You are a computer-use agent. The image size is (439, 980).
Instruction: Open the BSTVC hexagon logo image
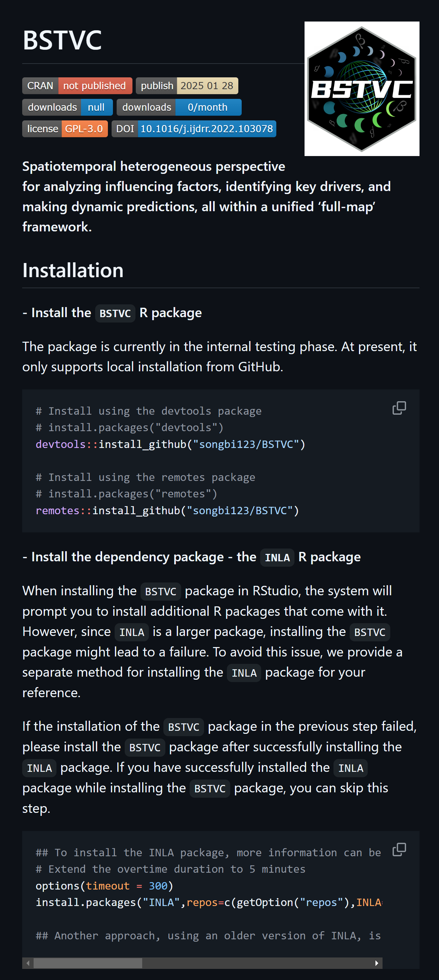pyautogui.click(x=361, y=89)
